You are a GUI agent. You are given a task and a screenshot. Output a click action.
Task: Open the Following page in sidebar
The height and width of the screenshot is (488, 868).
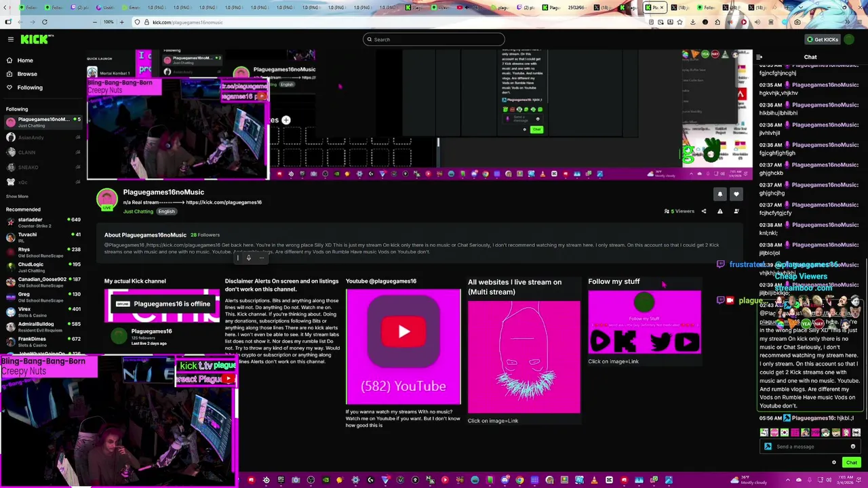coord(29,87)
